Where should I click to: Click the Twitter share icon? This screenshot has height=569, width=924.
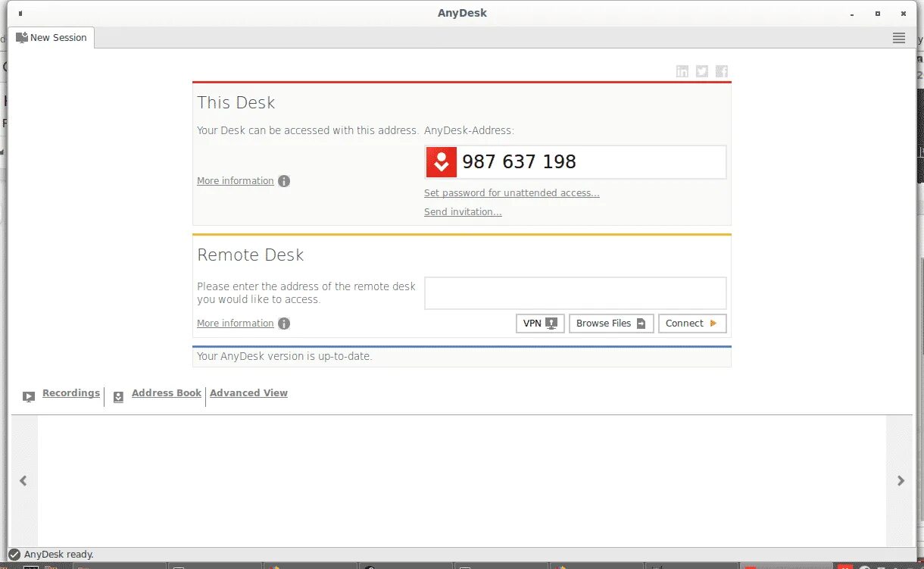coord(702,71)
